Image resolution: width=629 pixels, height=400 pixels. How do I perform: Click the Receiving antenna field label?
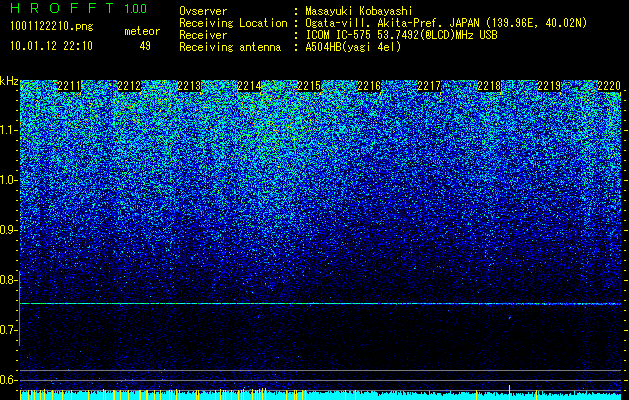230,47
